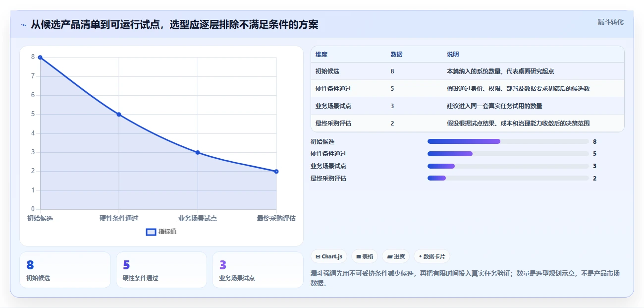Click the legend color box for 指标值
The width and height of the screenshot is (644, 308).
coord(151,232)
